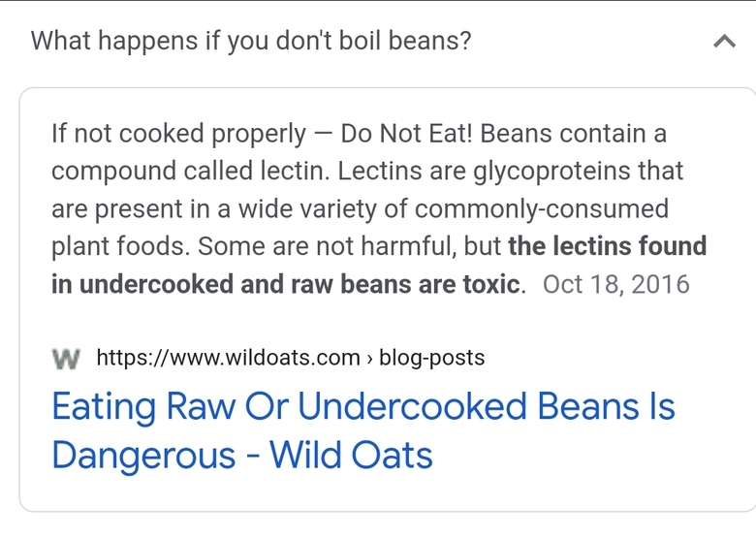This screenshot has width=756, height=539.
Task: Click the breadcrumb separator arrow after wildoats.com
Action: (370, 360)
